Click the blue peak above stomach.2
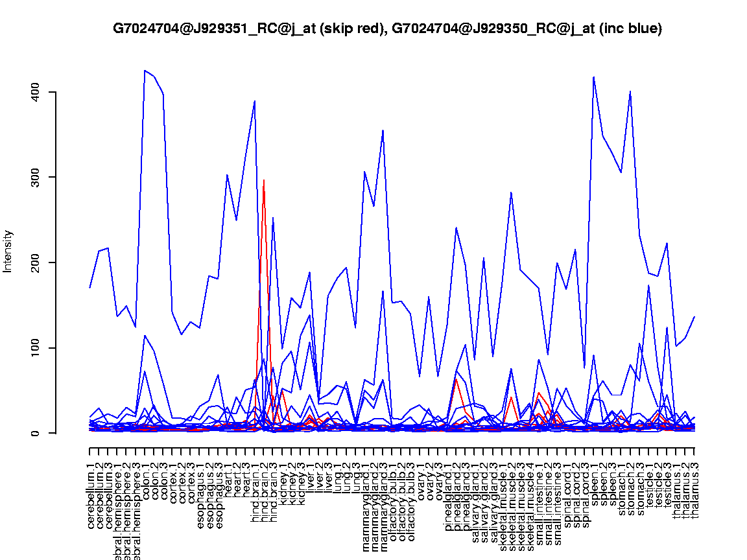The height and width of the screenshot is (560, 747). [630, 92]
